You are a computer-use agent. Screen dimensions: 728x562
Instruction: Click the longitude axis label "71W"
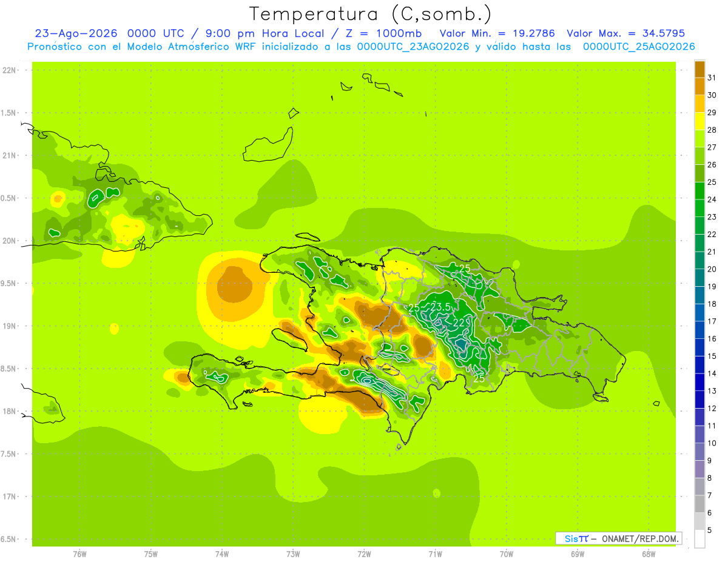435,554
